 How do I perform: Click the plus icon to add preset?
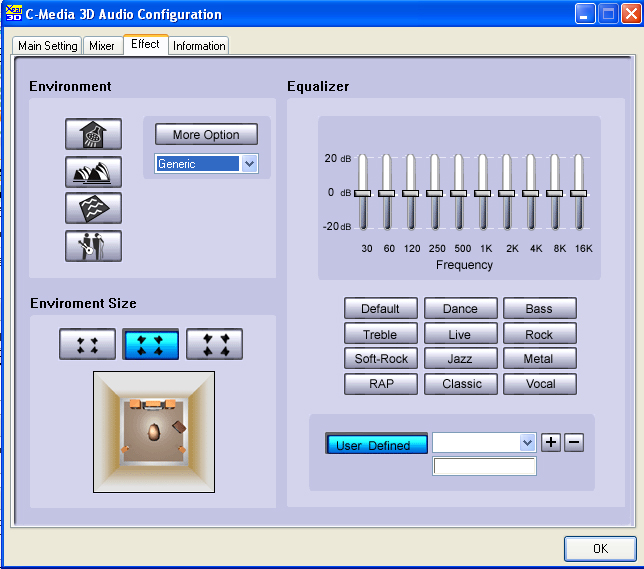pyautogui.click(x=551, y=442)
